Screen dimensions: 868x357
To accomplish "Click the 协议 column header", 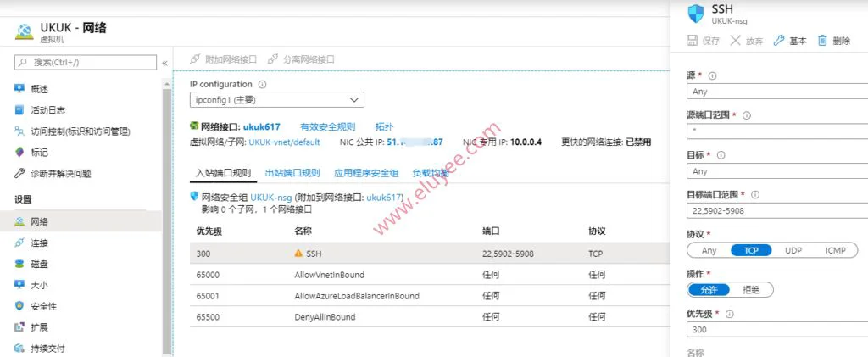I will [x=598, y=231].
